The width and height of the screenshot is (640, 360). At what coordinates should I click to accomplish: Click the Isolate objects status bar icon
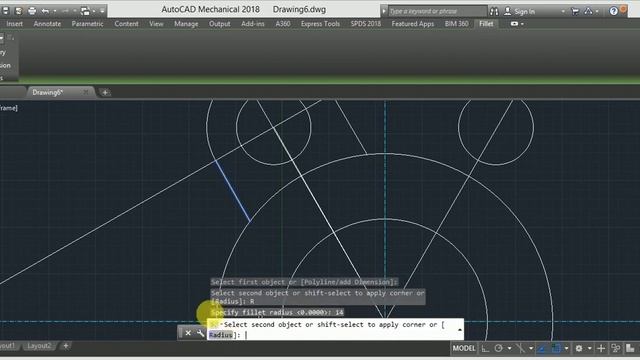[x=616, y=348]
